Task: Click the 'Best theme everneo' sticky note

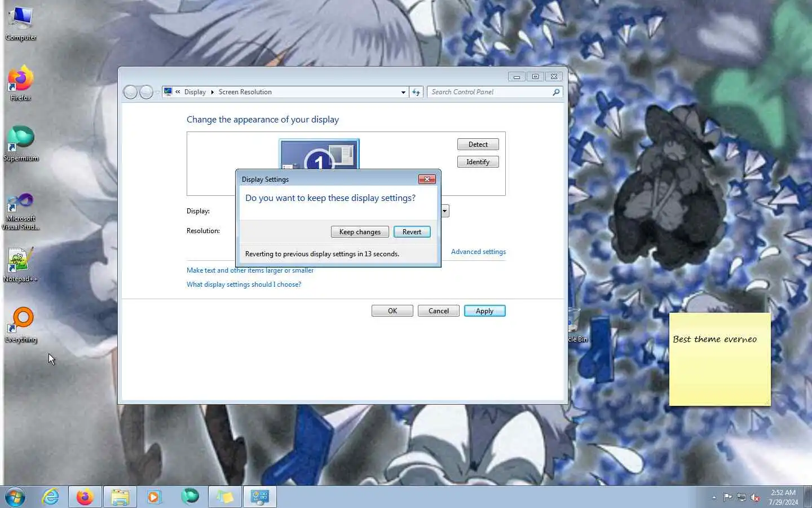Action: (x=720, y=360)
